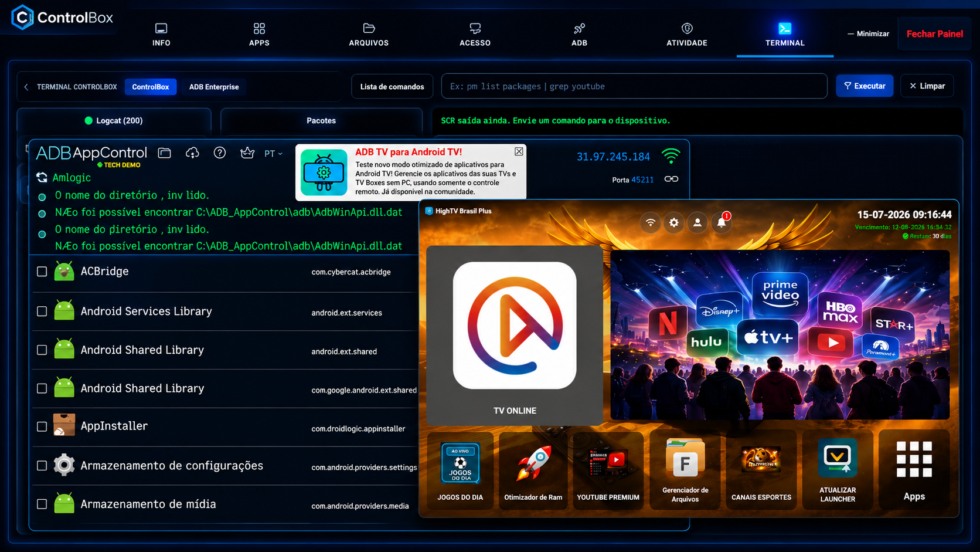Screen dimensions: 980x552
Task: Open the HighTV notifications bell
Action: point(722,222)
